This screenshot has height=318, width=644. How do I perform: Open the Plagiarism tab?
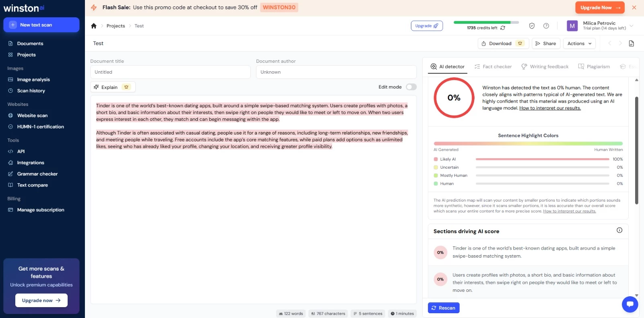[594, 66]
